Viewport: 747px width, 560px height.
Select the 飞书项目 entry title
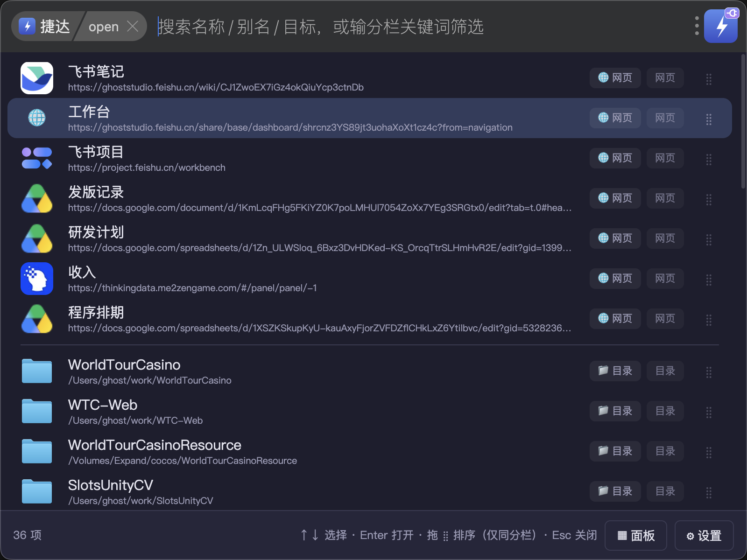pos(96,152)
